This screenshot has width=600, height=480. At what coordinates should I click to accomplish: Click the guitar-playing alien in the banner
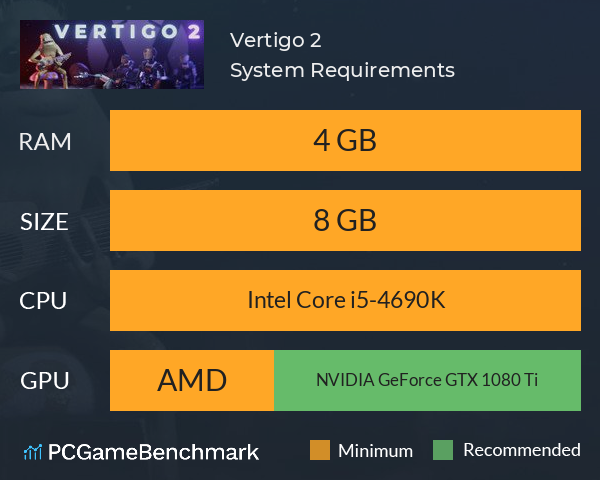(48, 59)
